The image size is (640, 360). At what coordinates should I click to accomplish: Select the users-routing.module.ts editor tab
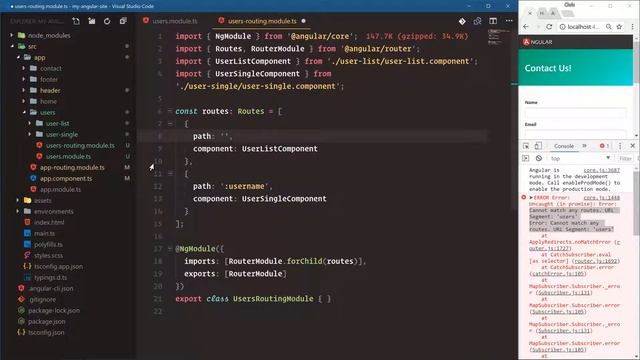[262, 21]
